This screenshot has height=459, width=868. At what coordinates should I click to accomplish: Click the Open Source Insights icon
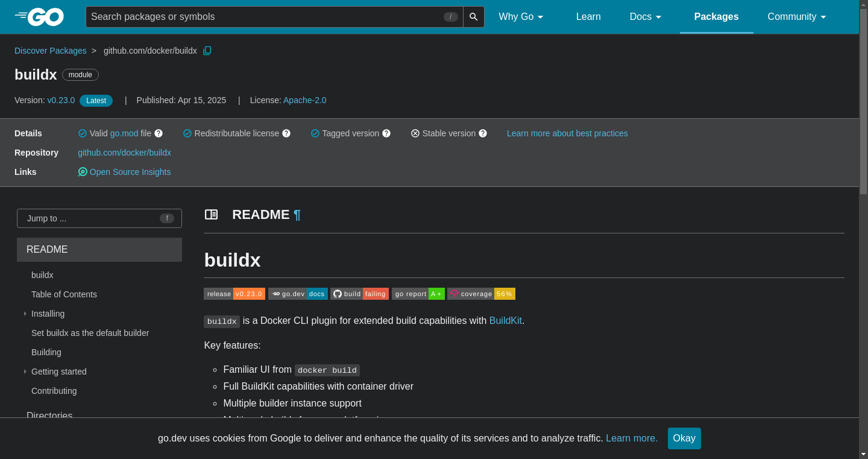click(83, 172)
